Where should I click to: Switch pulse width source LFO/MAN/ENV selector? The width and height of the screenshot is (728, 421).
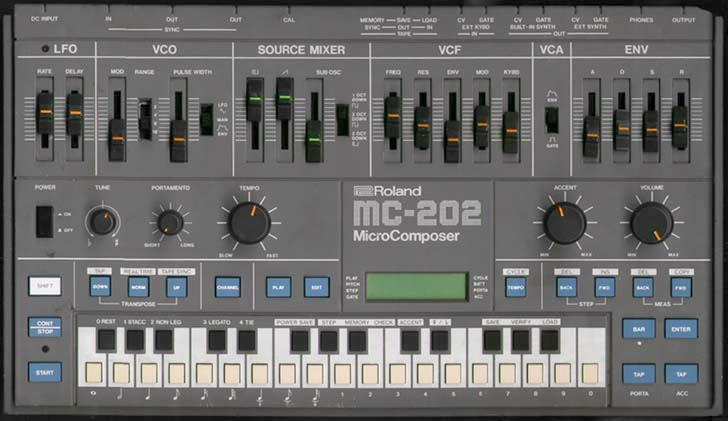pyautogui.click(x=207, y=119)
